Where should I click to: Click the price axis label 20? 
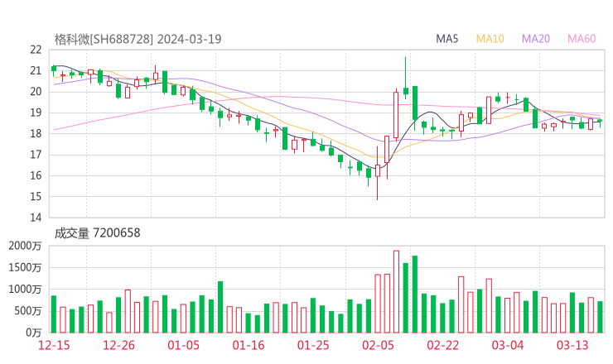(36, 91)
